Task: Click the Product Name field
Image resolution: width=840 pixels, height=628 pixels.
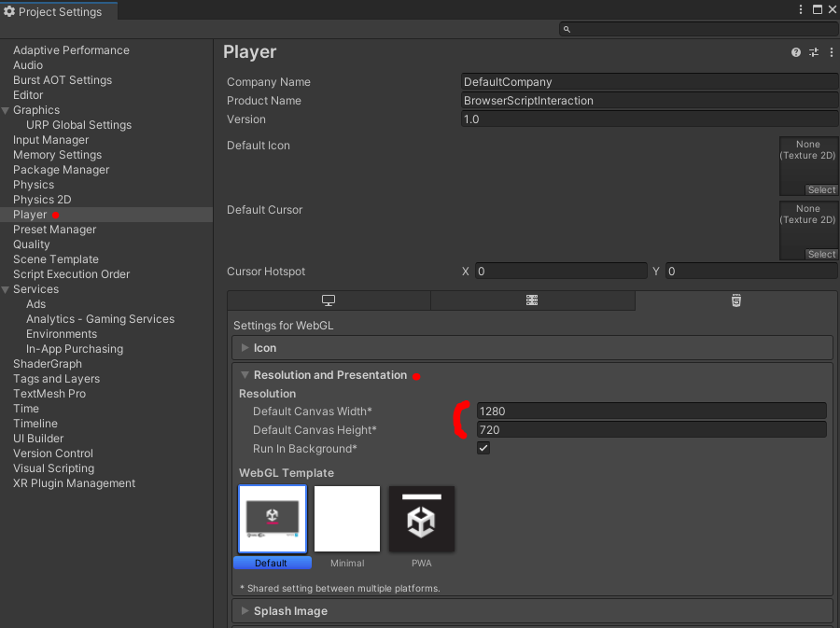Action: point(650,101)
